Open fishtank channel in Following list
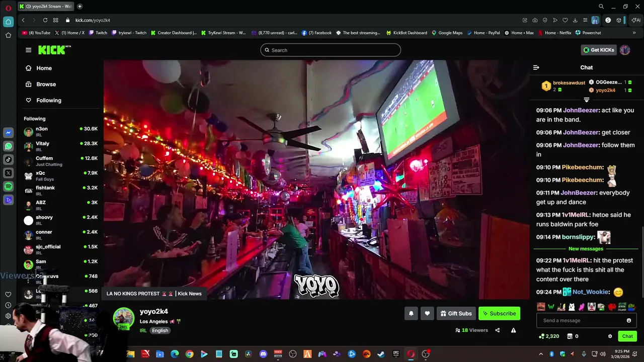644x362 pixels. [x=60, y=191]
